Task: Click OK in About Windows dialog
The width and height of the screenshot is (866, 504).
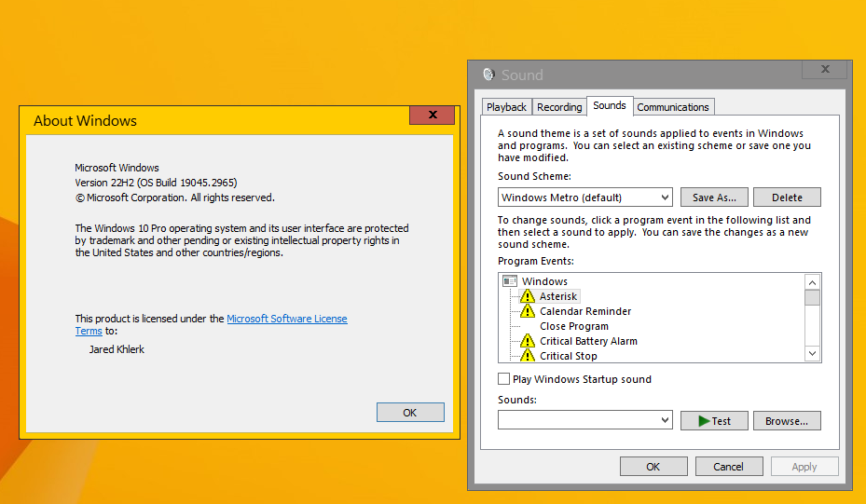Action: [x=410, y=413]
